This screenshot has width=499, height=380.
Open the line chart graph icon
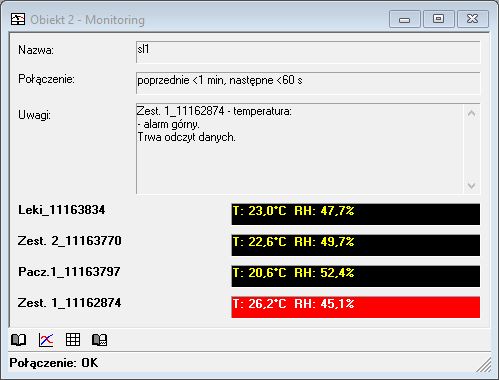[x=46, y=340]
